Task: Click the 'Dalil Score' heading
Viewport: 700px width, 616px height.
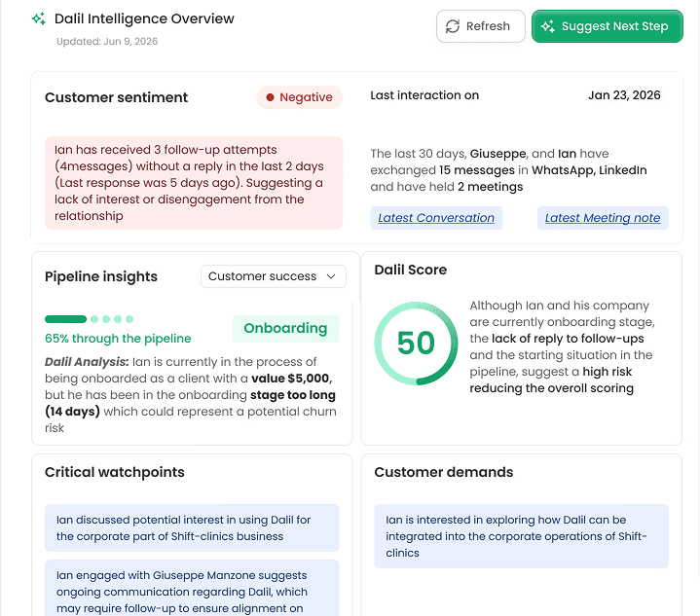Action: coord(410,270)
